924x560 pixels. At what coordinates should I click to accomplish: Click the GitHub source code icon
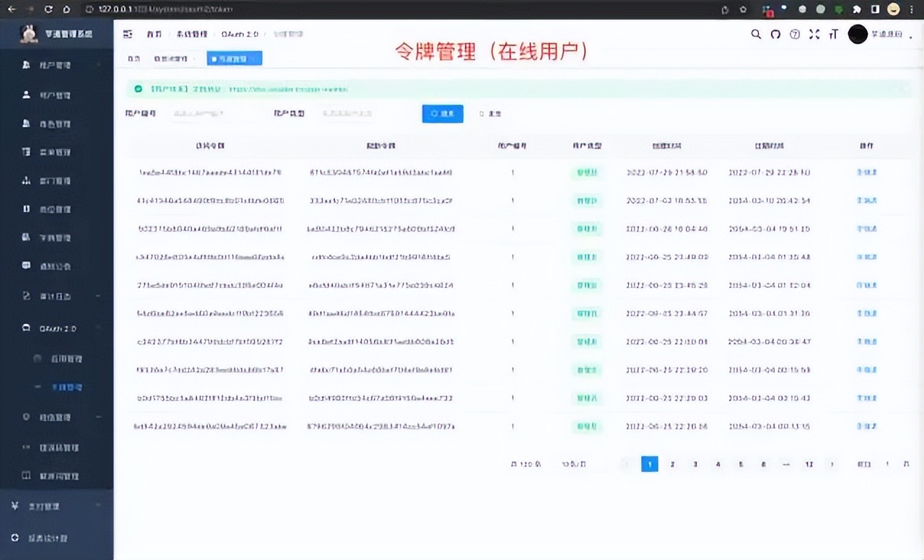click(775, 34)
